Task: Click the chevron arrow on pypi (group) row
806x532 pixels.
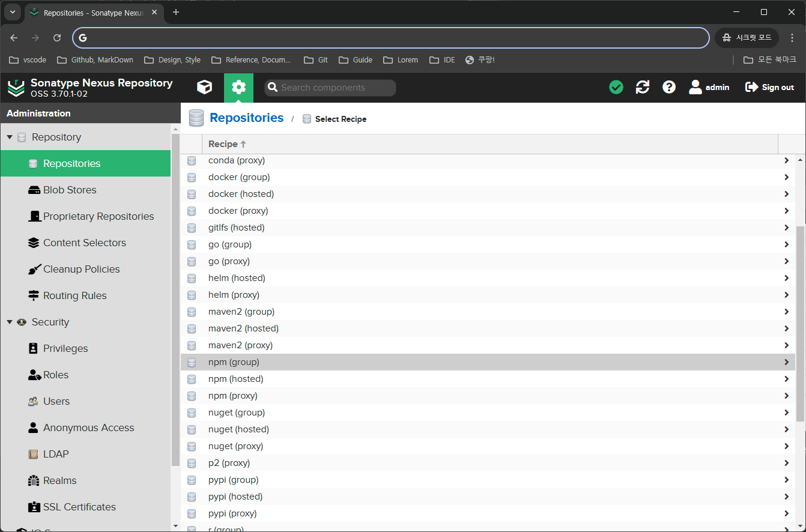Action: [786, 480]
